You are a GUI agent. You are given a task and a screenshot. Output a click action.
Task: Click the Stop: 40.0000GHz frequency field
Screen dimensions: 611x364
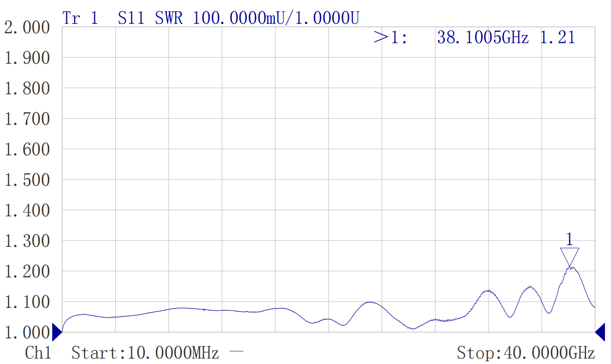[x=525, y=353]
